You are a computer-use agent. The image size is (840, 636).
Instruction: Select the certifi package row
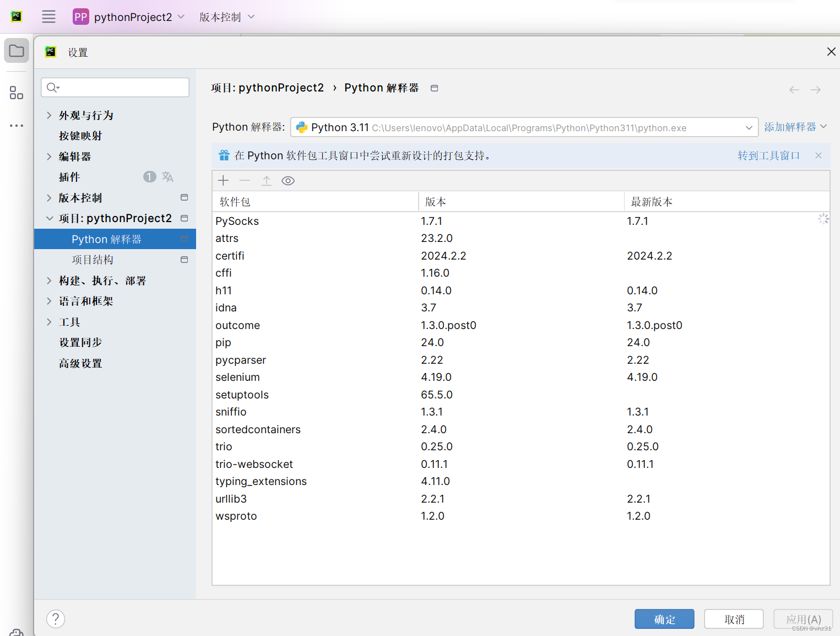coord(521,256)
